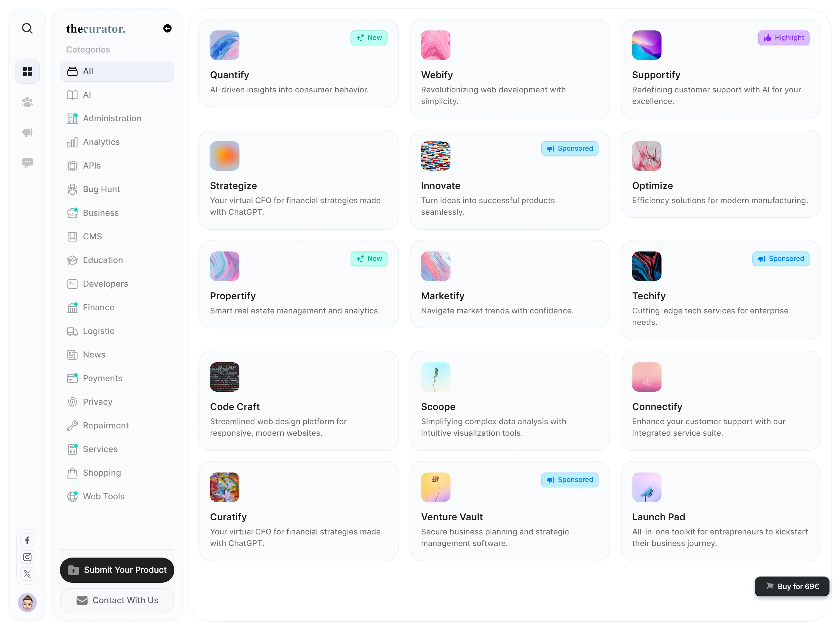Open the Instagram social icon

coord(27,557)
